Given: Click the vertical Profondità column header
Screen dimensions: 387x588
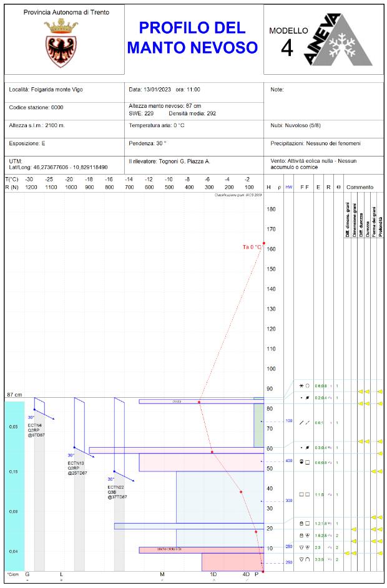Looking at the screenshot, I should coord(380,226).
